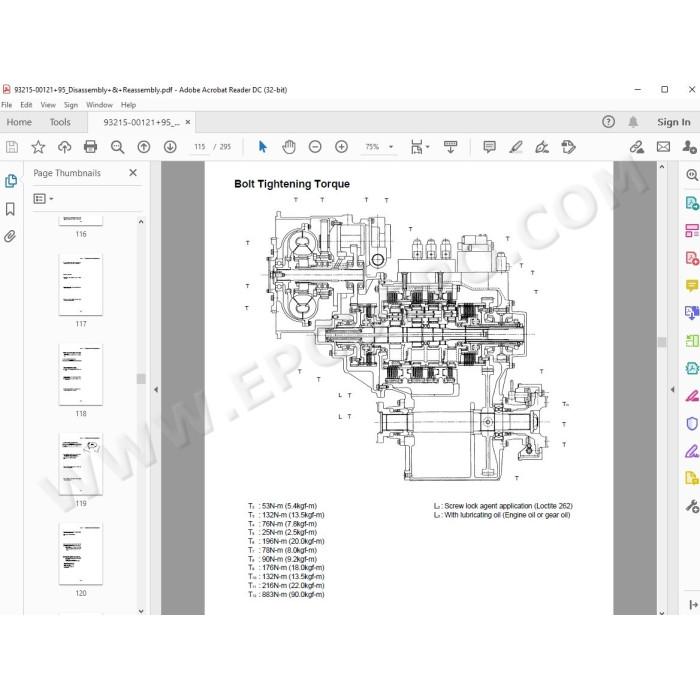
Task: Open the Edit menu
Action: (x=26, y=105)
